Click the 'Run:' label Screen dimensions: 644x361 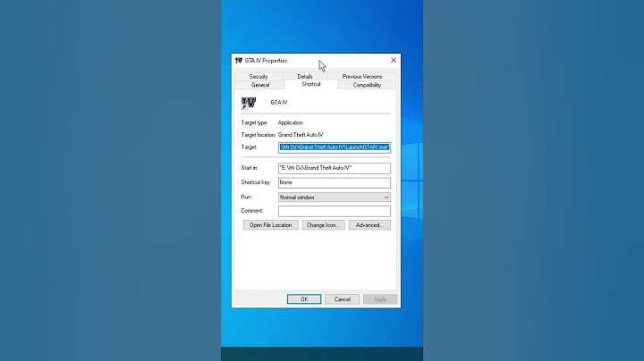[x=247, y=197]
